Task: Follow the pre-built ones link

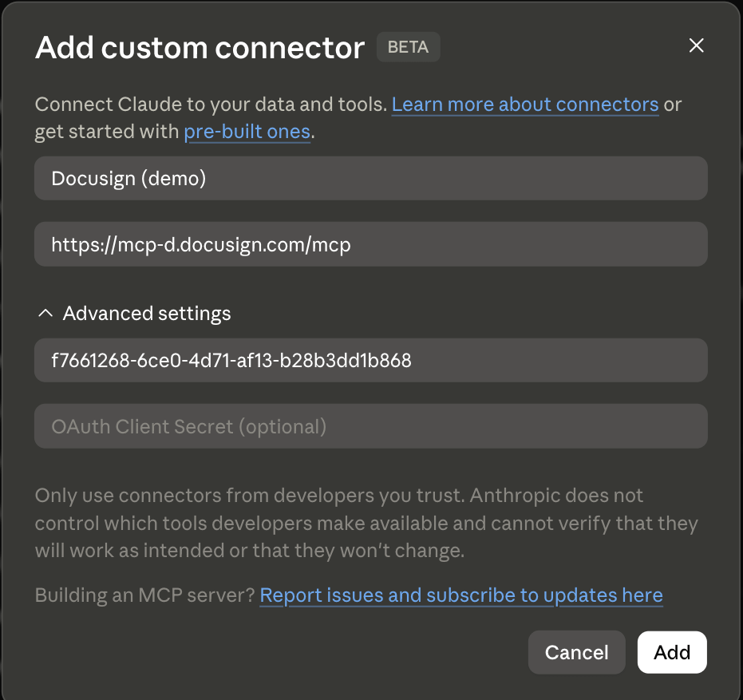Action: [247, 132]
